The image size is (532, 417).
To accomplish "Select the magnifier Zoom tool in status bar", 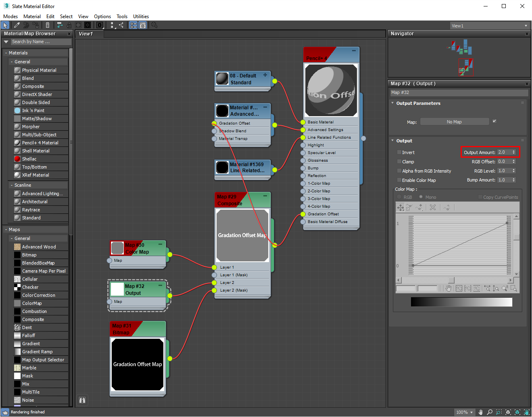I will (x=490, y=412).
